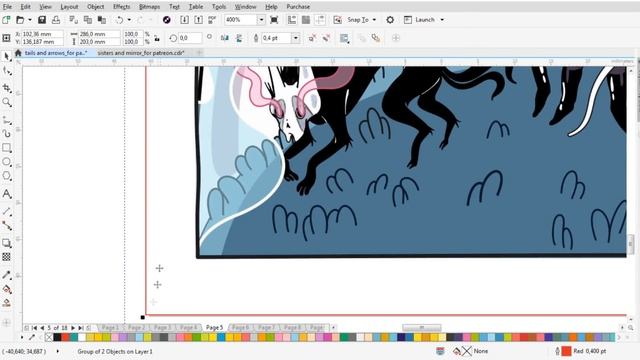Select the Transparency tool
Image resolution: width=640 pixels, height=360 pixels.
pyautogui.click(x=7, y=257)
